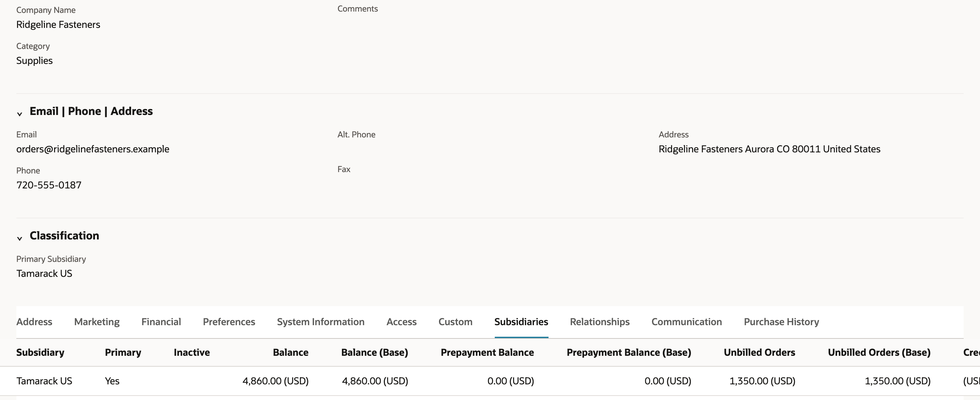Select the Preferences tab

(229, 322)
